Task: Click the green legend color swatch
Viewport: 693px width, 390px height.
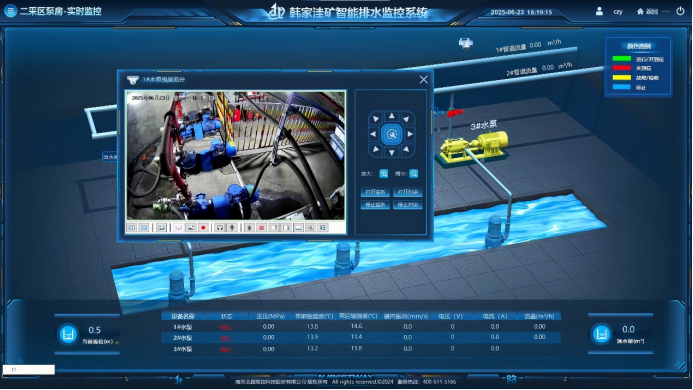Action: pos(621,58)
